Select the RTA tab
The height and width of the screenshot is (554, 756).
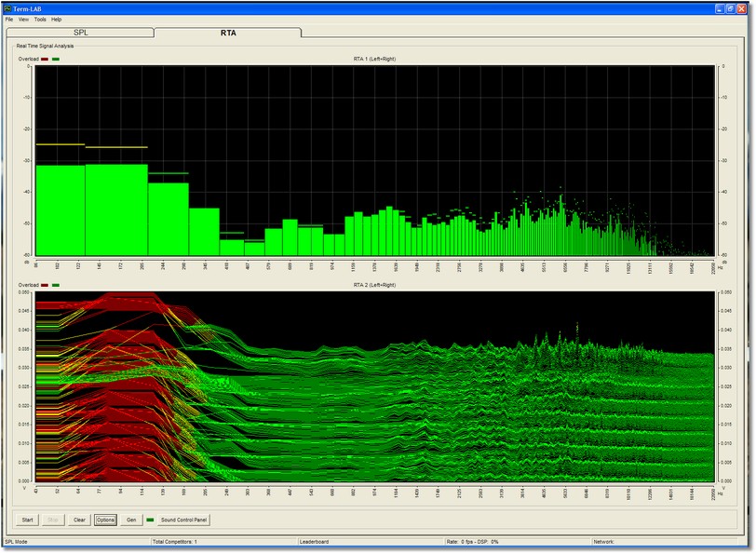coord(228,33)
